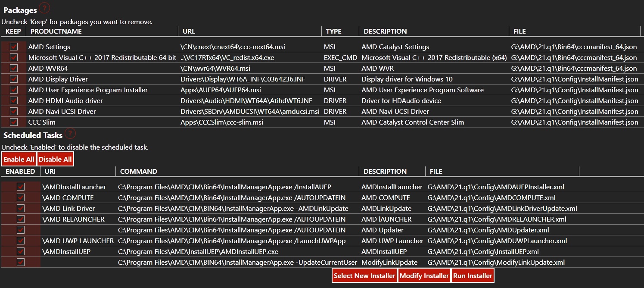Select the AMDRELAUNCHER.xml file cell
Screen dimensions: 644x288
[497, 219]
